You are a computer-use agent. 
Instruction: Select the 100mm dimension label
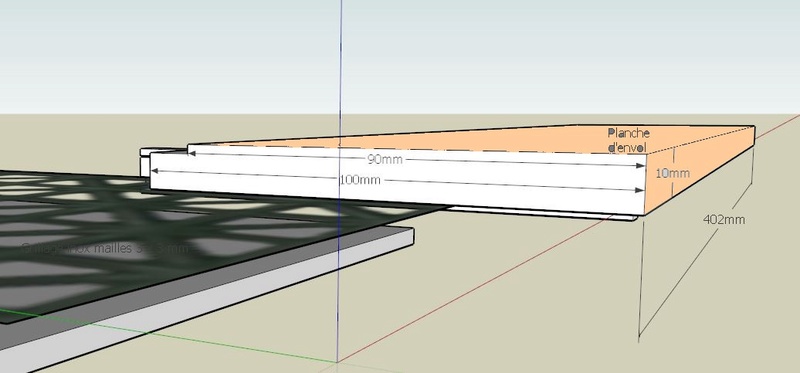[x=360, y=180]
